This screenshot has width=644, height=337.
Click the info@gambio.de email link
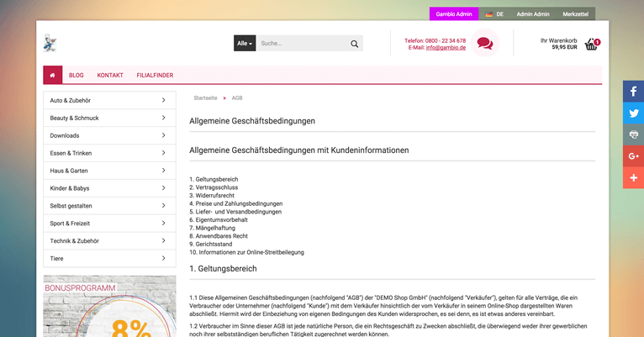point(446,48)
